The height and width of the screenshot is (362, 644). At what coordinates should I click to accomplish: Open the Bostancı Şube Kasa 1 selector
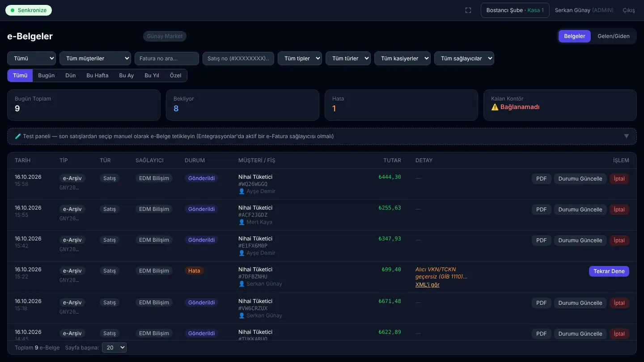point(515,10)
